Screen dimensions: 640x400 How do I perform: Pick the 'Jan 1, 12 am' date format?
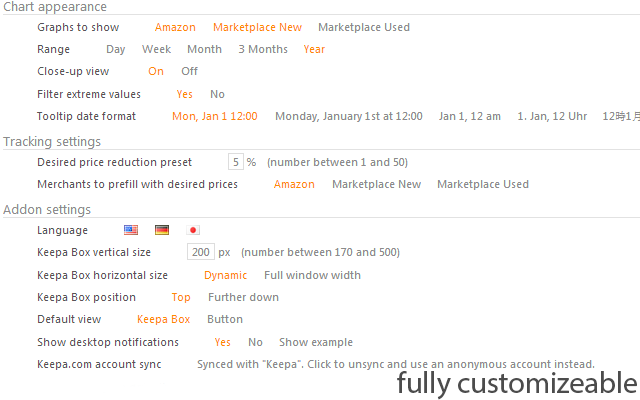coord(469,116)
